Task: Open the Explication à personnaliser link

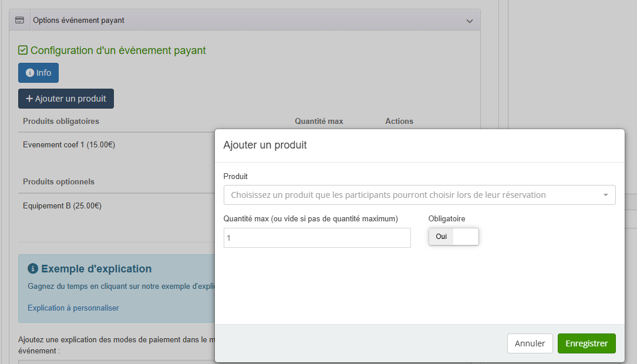Action: pyautogui.click(x=73, y=308)
